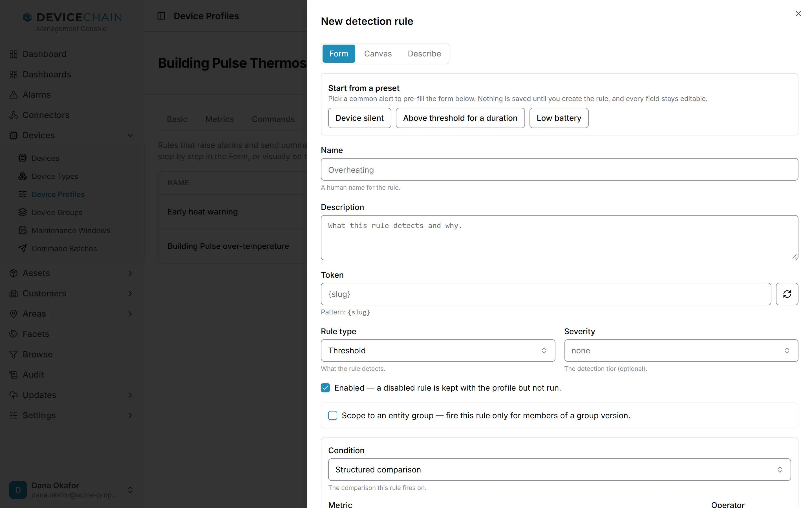Click the Maintenance Windows calendar icon
The image size is (812, 508).
tap(23, 231)
